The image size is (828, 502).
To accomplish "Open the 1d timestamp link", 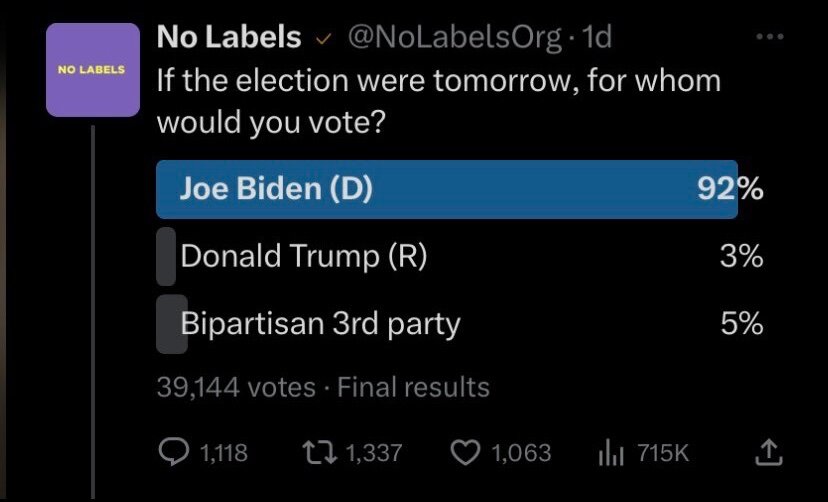I will (596, 37).
